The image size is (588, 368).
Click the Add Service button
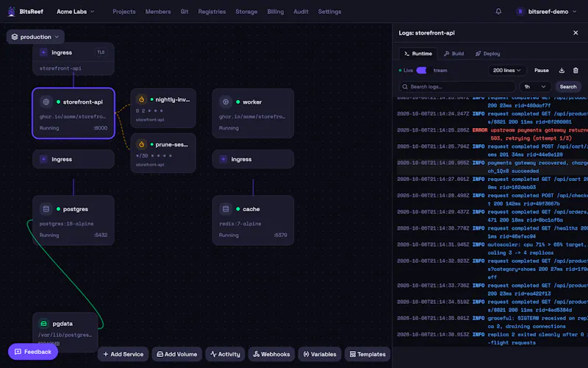pyautogui.click(x=123, y=354)
